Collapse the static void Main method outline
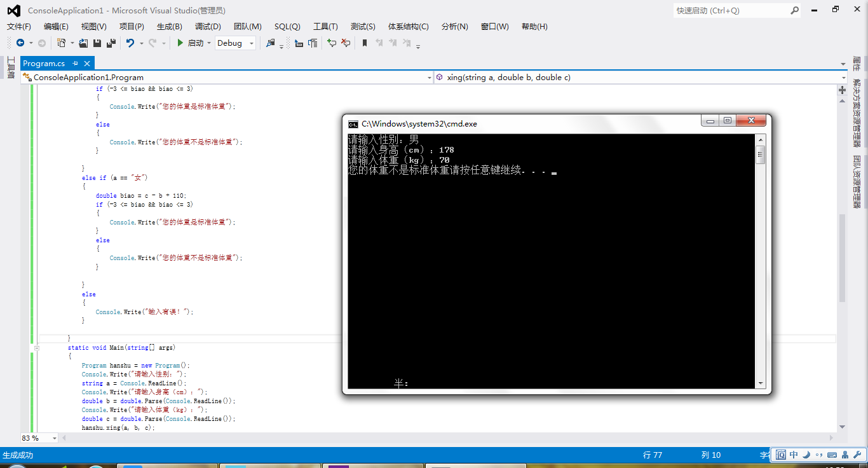Image resolution: width=868 pixels, height=468 pixels. click(x=37, y=348)
